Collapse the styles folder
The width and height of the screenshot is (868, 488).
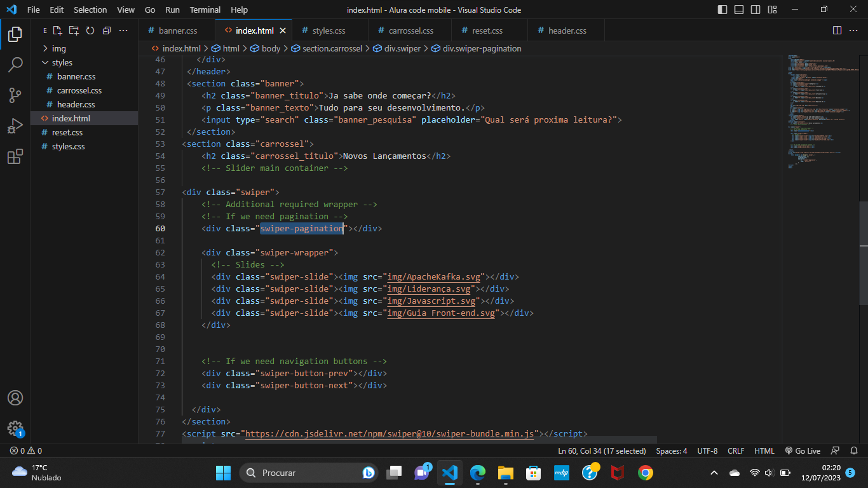click(84, 62)
